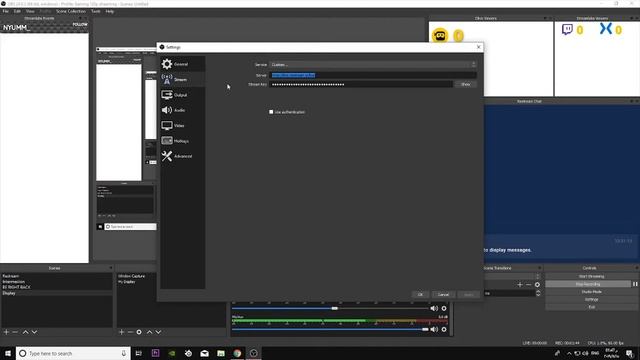The height and width of the screenshot is (360, 640).
Task: Open upper mixer channel gear settings
Action: click(x=444, y=309)
